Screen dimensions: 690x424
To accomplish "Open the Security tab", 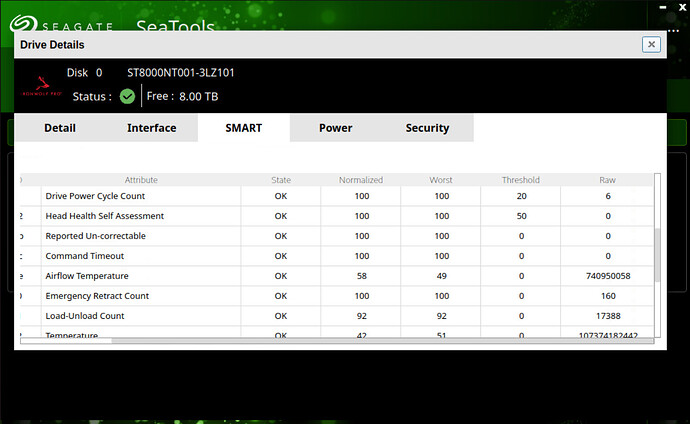I will 427,128.
